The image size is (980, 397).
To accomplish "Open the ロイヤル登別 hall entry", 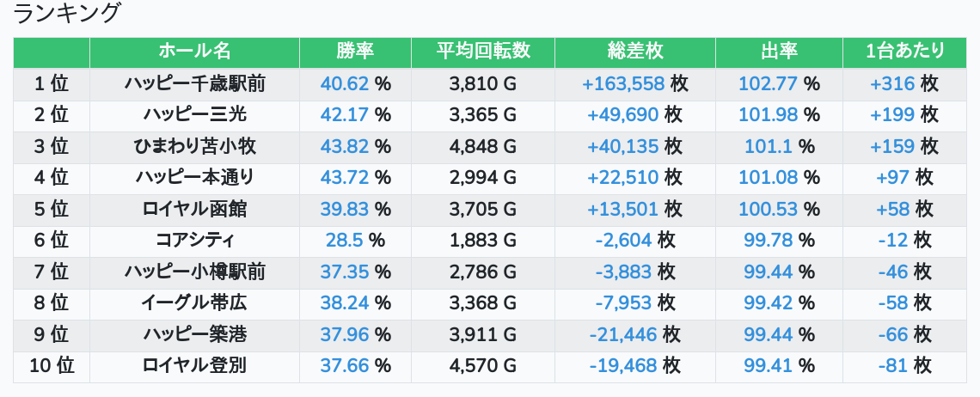I will [x=194, y=366].
